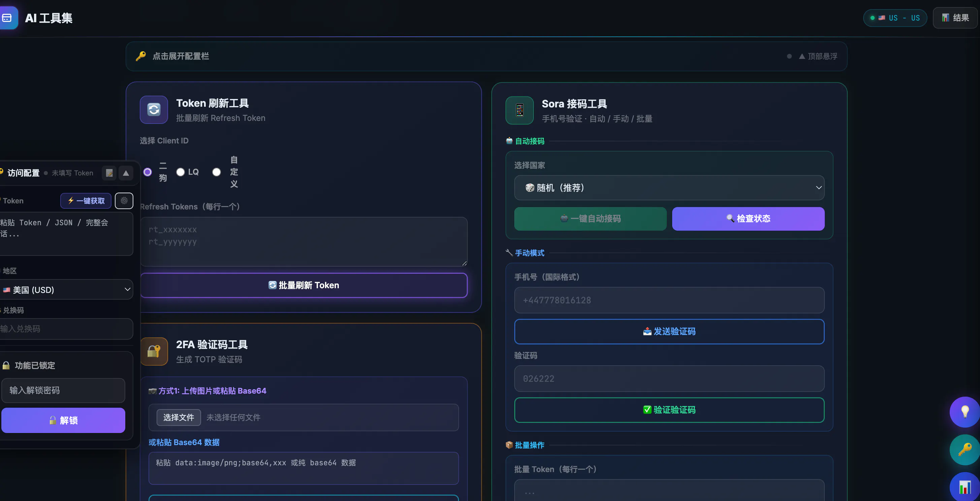Click the lock icon beside 功能已锁定
Viewport: 980px width, 501px height.
click(6, 365)
